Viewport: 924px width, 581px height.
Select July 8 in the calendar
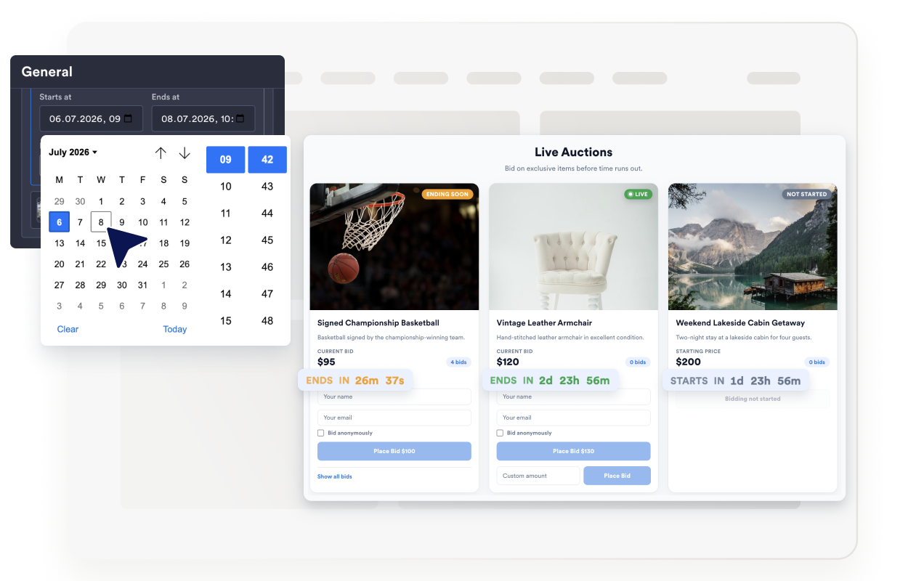point(101,222)
